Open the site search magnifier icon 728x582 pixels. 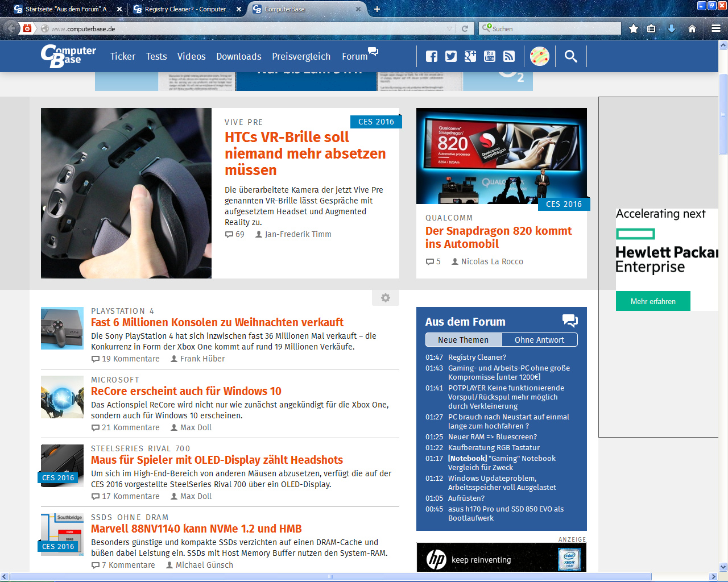(571, 56)
